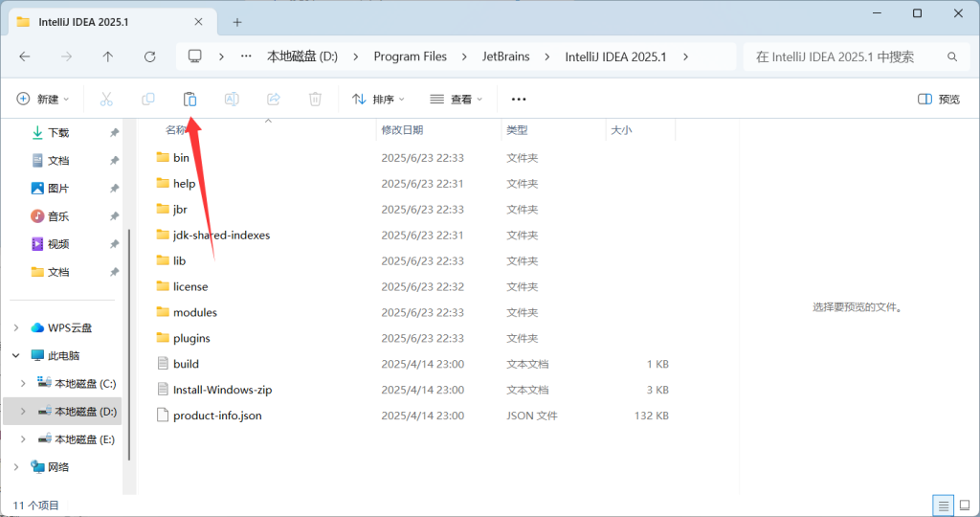Click the navigation pane vertical scrollbar
This screenshot has width=980, height=517.
[129, 344]
